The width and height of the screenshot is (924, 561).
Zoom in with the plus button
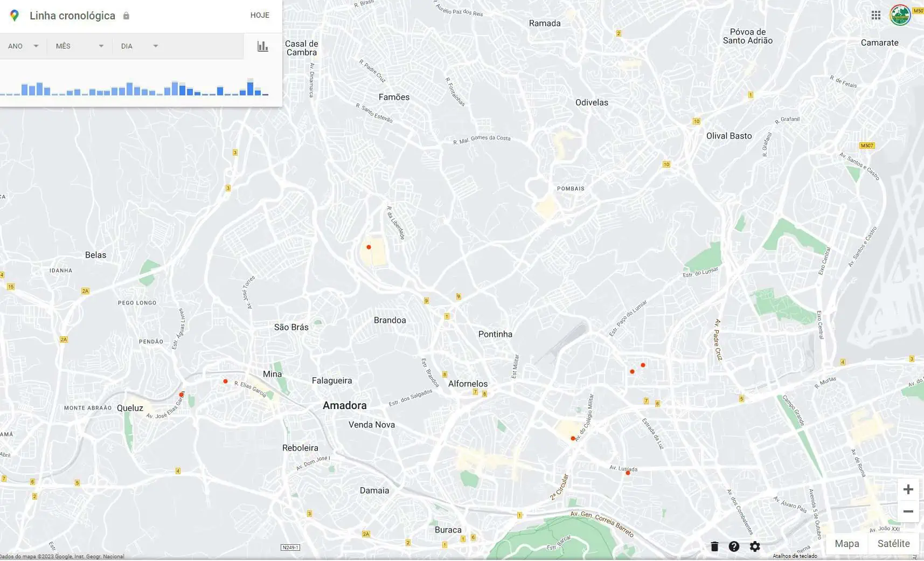pos(908,489)
